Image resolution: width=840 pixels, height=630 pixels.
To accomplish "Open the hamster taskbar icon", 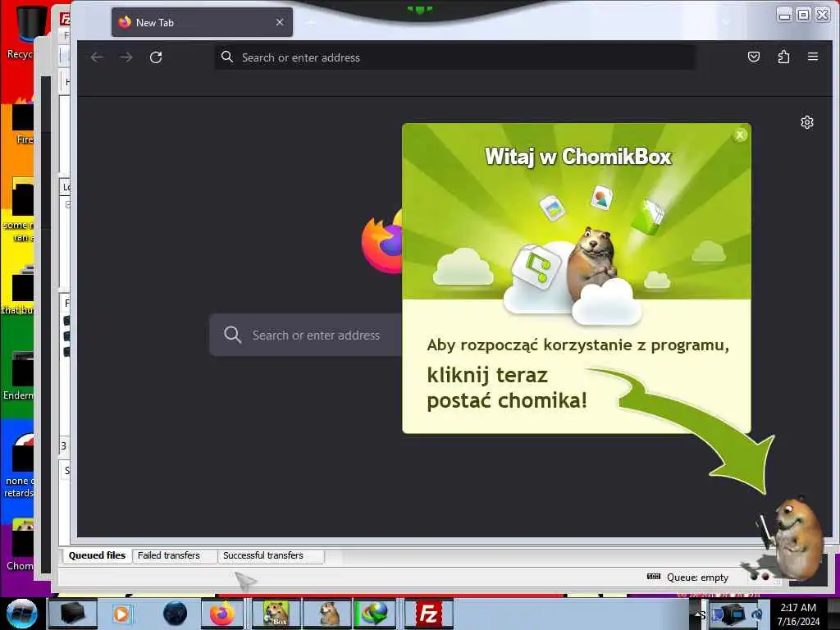I will click(328, 614).
